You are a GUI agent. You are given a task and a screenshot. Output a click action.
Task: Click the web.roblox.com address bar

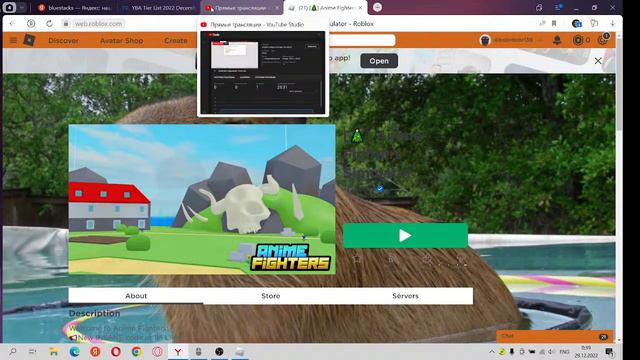click(x=98, y=24)
